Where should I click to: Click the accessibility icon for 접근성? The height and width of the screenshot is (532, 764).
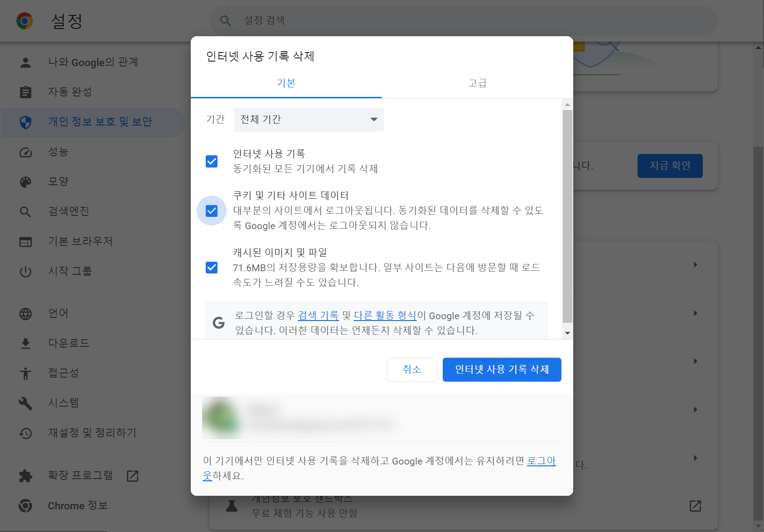(x=26, y=374)
